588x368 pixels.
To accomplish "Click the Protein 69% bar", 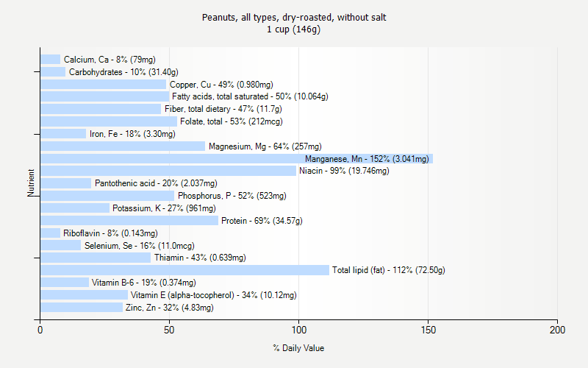I will pyautogui.click(x=129, y=220).
